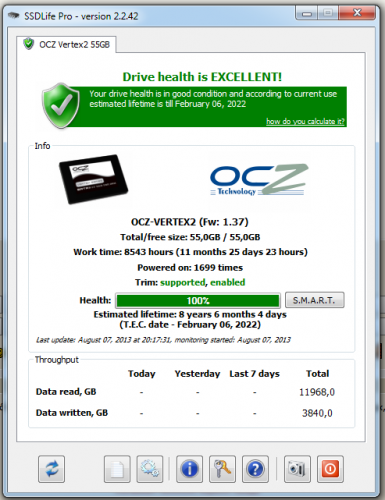
Task: Click the estimated lifetime message in green banner
Action: pos(213,99)
